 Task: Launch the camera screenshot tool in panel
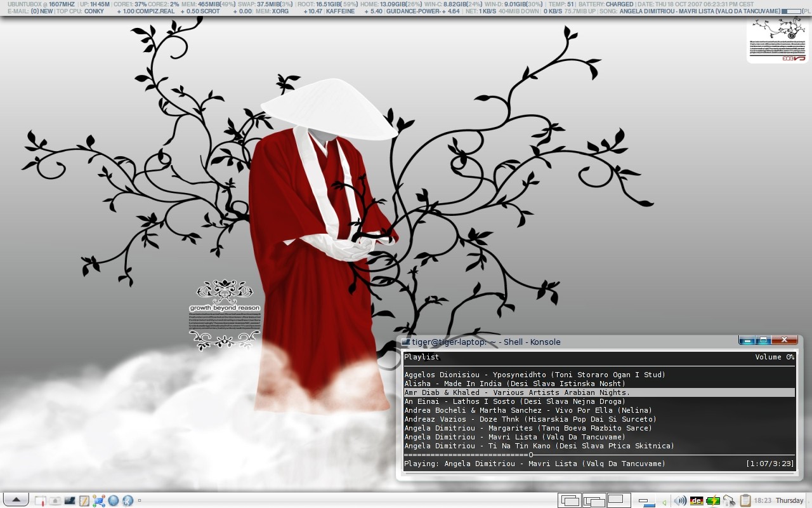click(x=55, y=500)
